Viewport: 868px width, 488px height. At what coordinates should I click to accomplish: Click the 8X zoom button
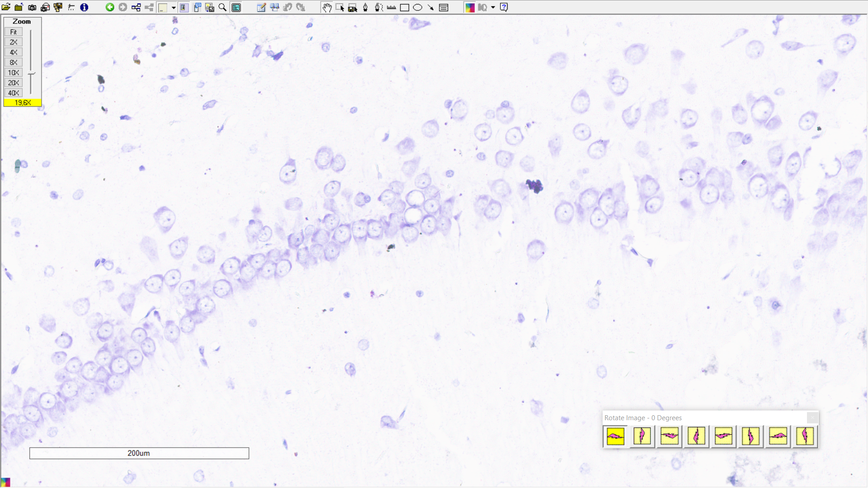pyautogui.click(x=14, y=62)
